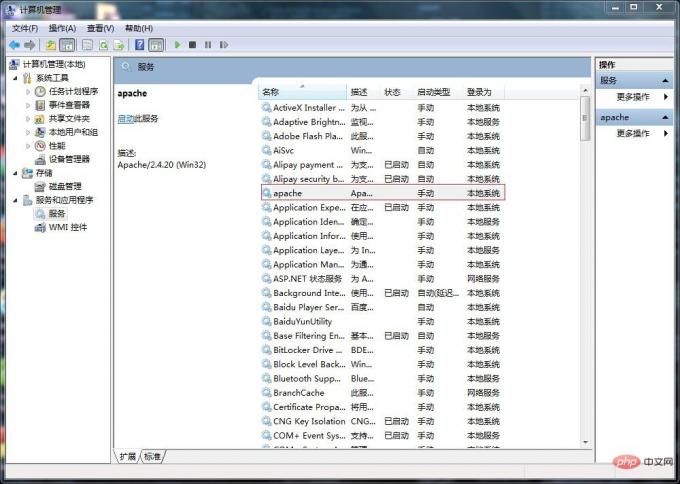The image size is (680, 484).
Task: Click the Back arrow toolbar icon
Action: [x=14, y=45]
